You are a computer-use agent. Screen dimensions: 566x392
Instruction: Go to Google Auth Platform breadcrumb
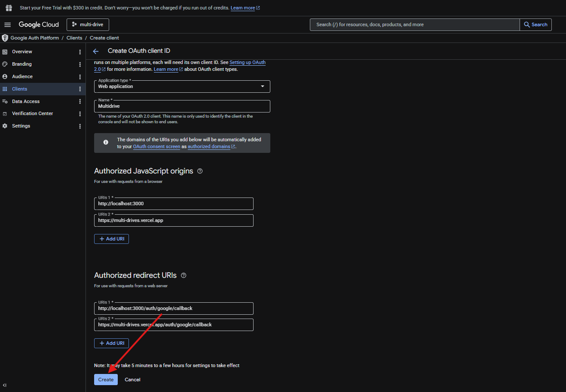(x=35, y=38)
